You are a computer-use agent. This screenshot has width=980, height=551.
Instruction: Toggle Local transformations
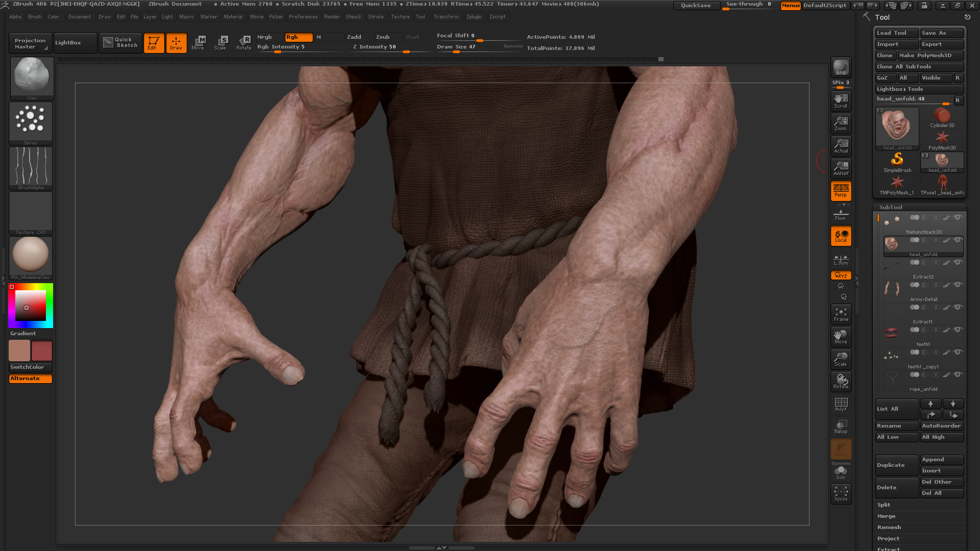[x=841, y=236]
